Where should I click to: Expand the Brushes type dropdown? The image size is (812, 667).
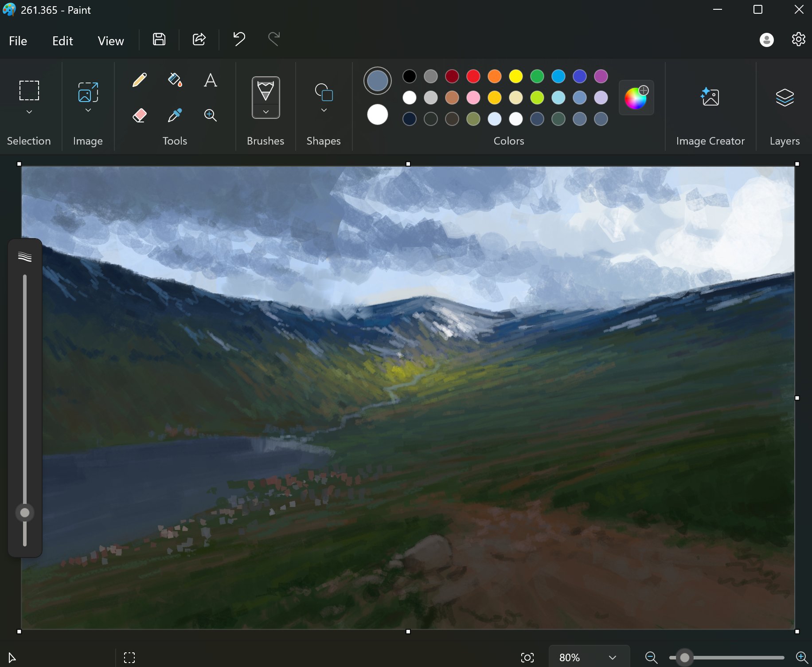(x=265, y=112)
